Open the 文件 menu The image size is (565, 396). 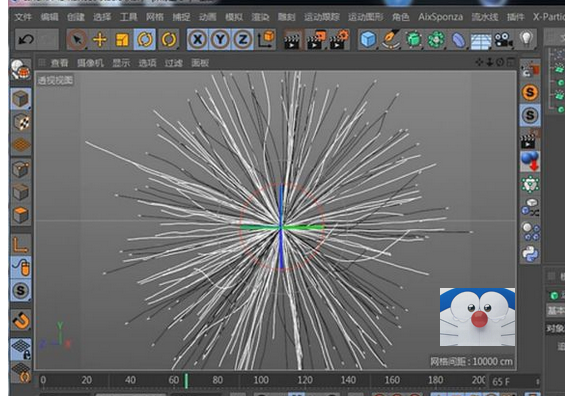(x=23, y=17)
